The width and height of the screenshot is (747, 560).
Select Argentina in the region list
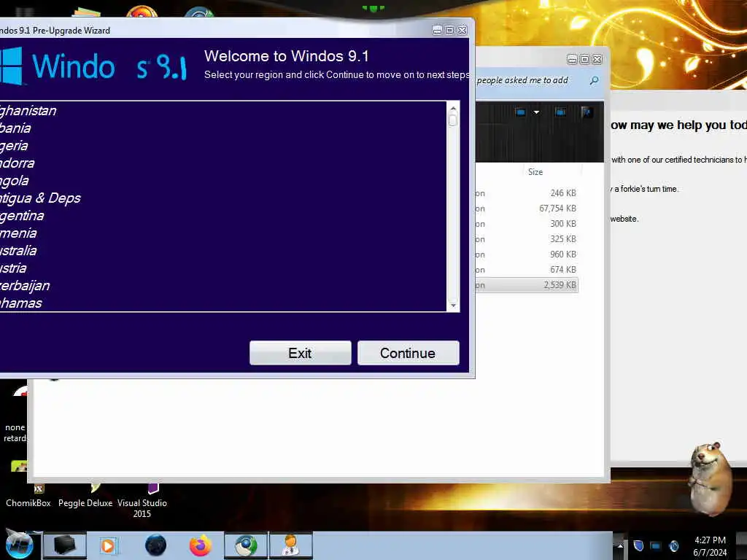[x=223, y=216]
